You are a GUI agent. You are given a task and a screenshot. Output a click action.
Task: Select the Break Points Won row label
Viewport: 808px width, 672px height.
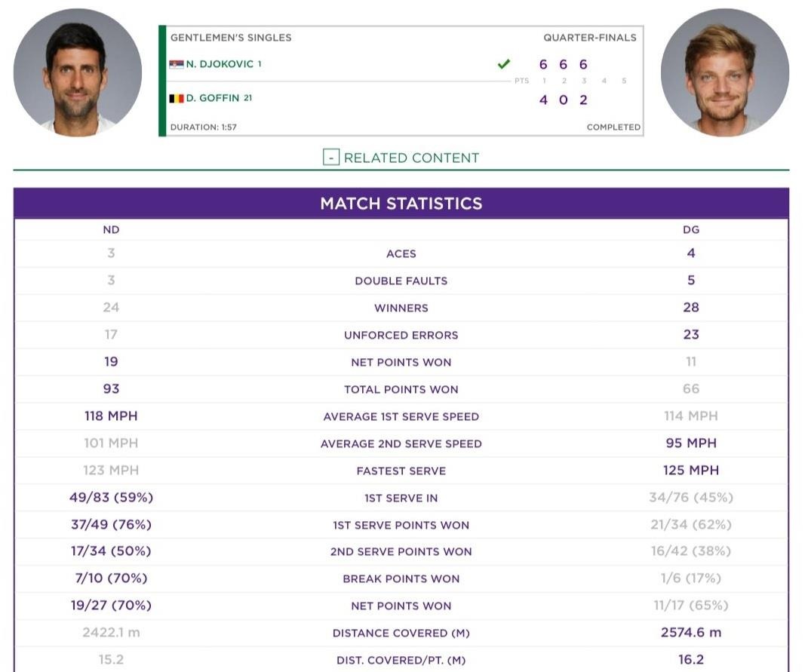(401, 579)
